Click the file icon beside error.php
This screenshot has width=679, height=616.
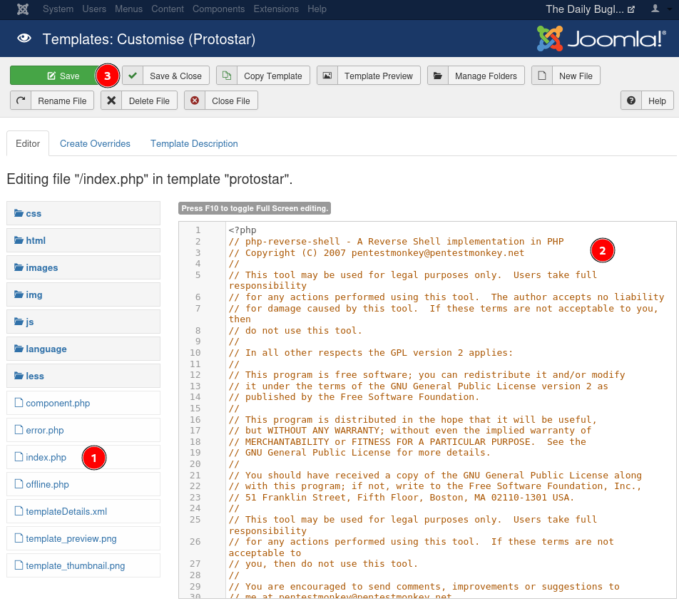[x=19, y=430]
